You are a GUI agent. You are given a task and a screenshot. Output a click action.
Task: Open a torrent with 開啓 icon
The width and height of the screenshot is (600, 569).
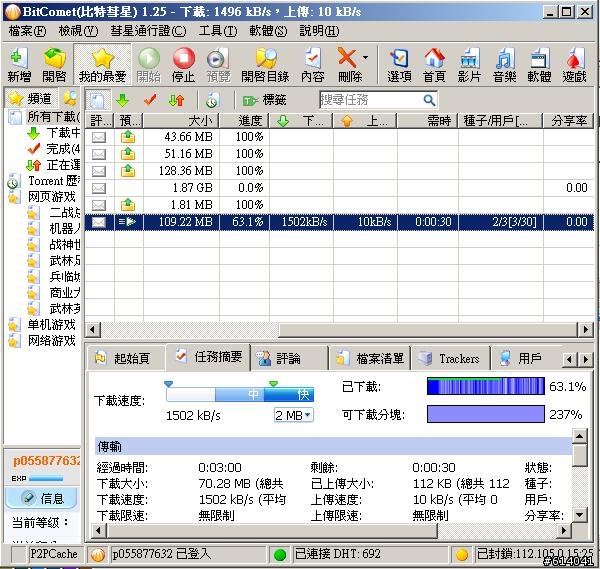(54, 65)
